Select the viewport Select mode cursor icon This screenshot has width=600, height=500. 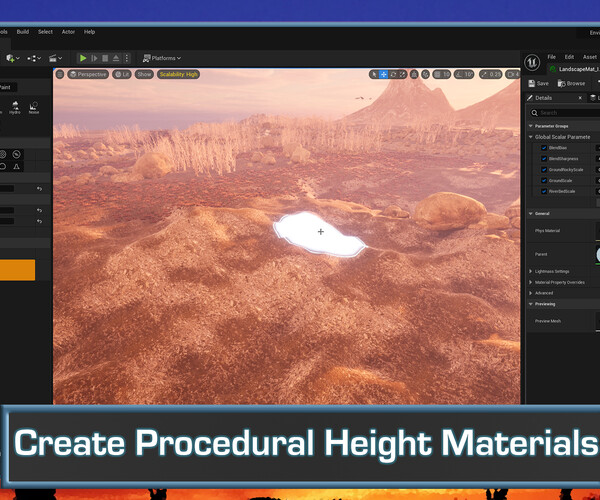[374, 74]
